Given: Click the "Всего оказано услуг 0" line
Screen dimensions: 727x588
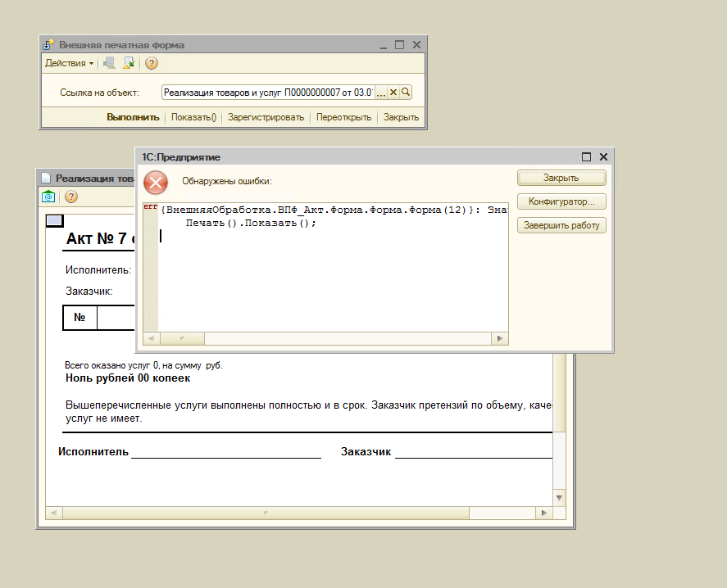Looking at the screenshot, I should pos(143,365).
